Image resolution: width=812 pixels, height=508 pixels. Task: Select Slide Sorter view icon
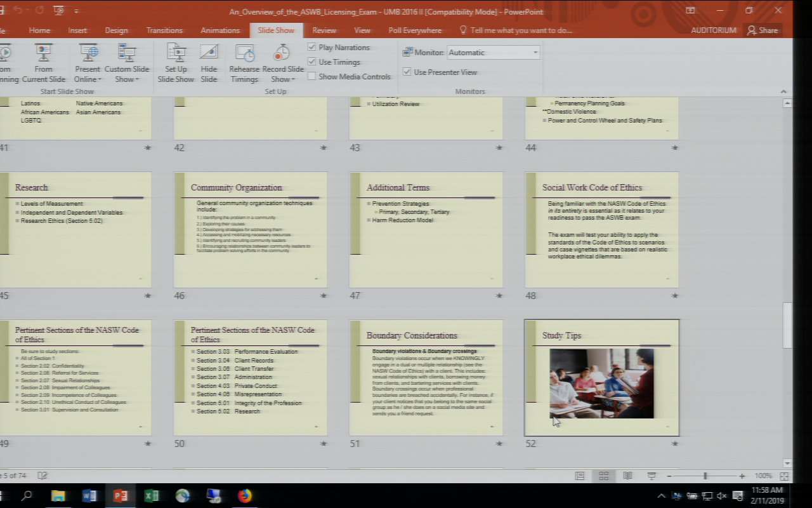tap(603, 476)
